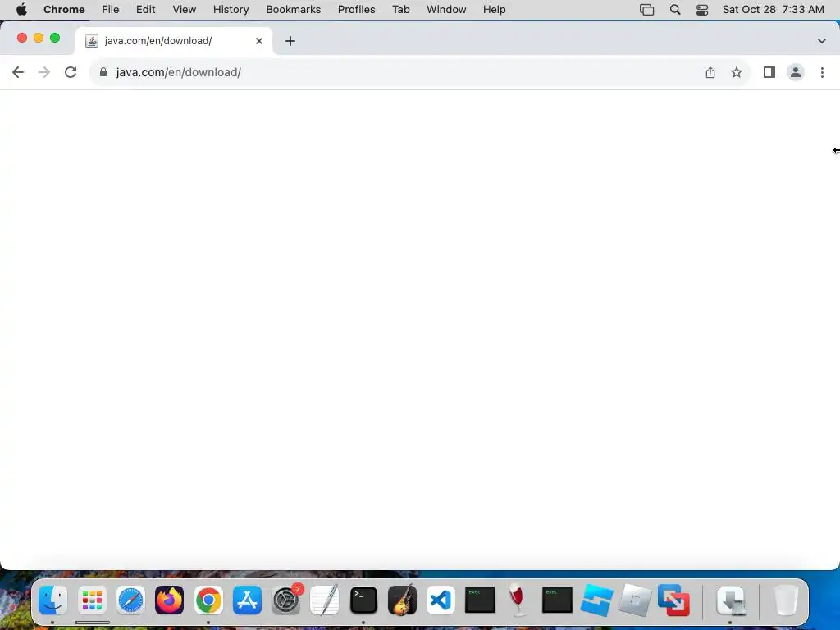The width and height of the screenshot is (840, 630).
Task: Open System Preferences with the badge
Action: pyautogui.click(x=286, y=600)
